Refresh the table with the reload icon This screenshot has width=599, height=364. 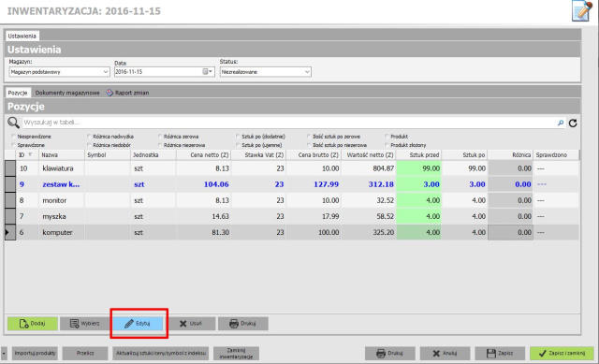point(573,123)
